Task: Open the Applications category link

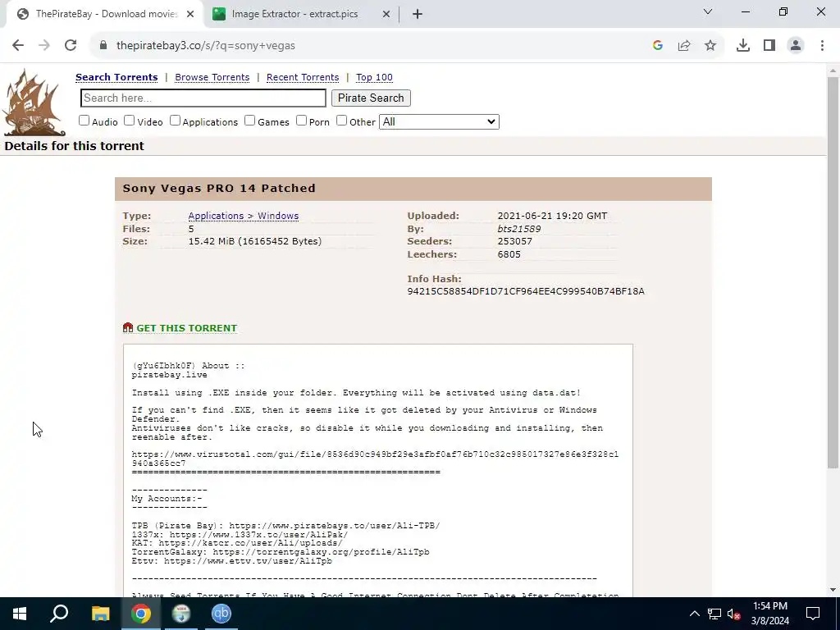Action: pyautogui.click(x=216, y=216)
